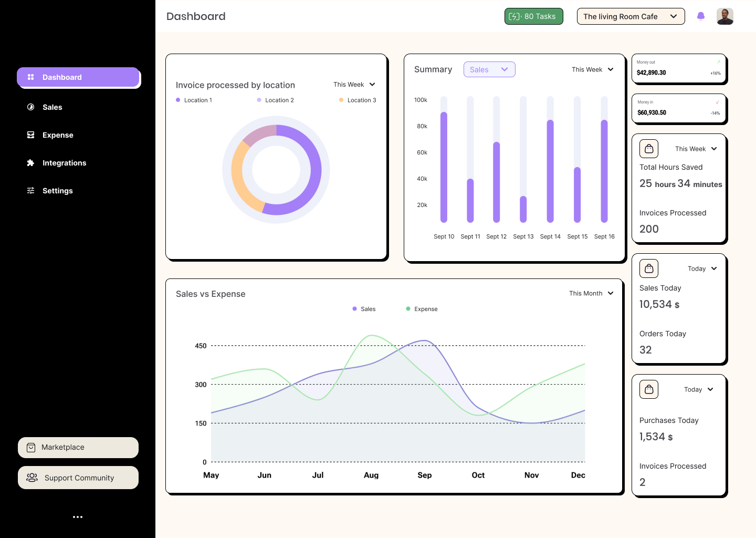Open Support Community
The width and height of the screenshot is (756, 538).
(78, 478)
